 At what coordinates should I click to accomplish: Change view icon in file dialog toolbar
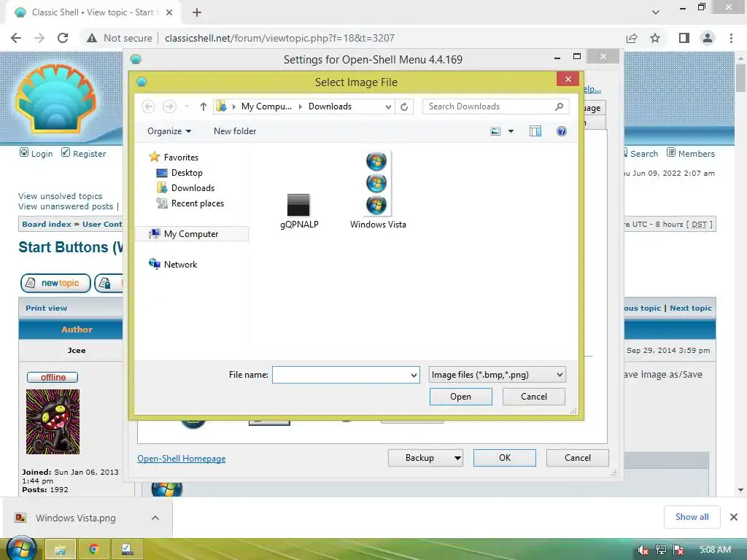[495, 131]
